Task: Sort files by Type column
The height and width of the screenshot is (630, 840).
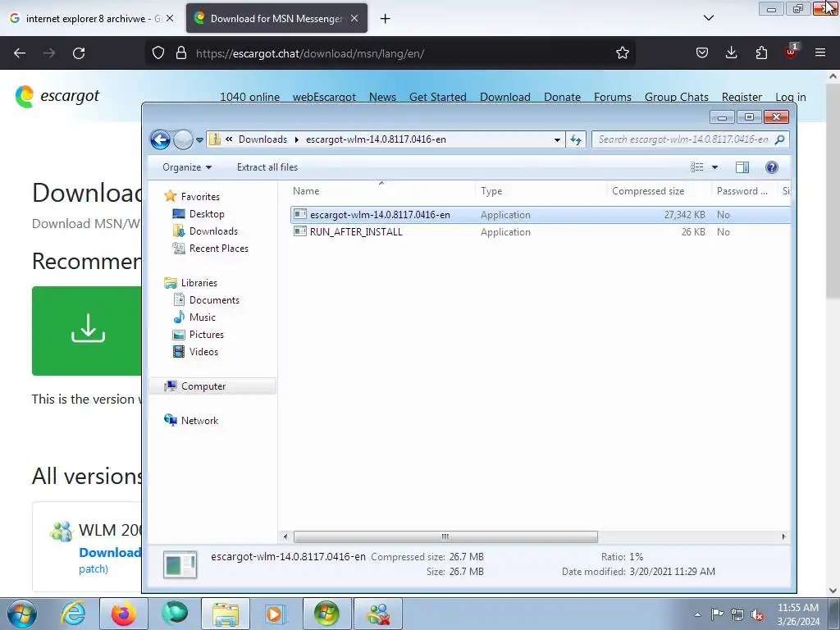Action: click(541, 191)
